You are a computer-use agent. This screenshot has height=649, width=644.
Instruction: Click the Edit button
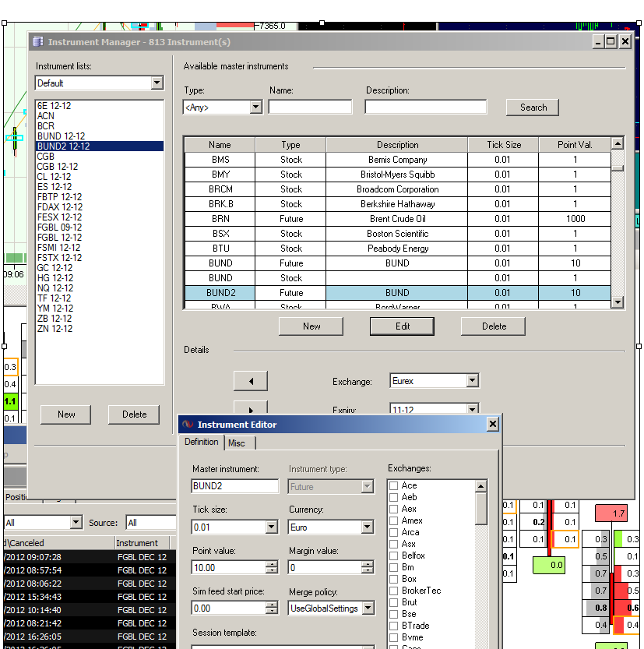(402, 326)
